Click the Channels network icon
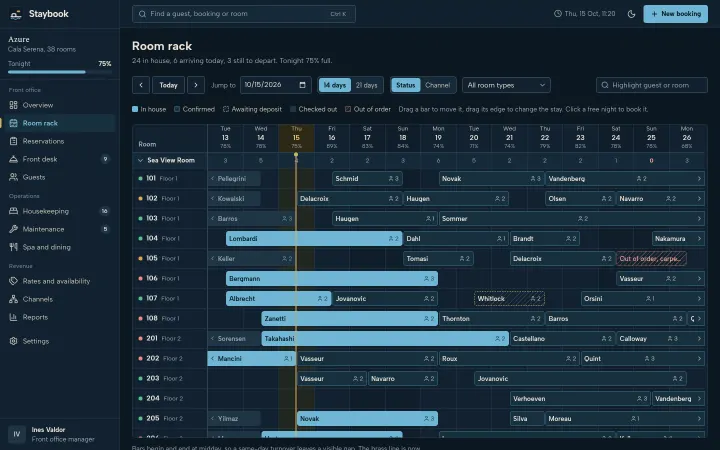Viewport: 720px width, 450px height. [13, 299]
